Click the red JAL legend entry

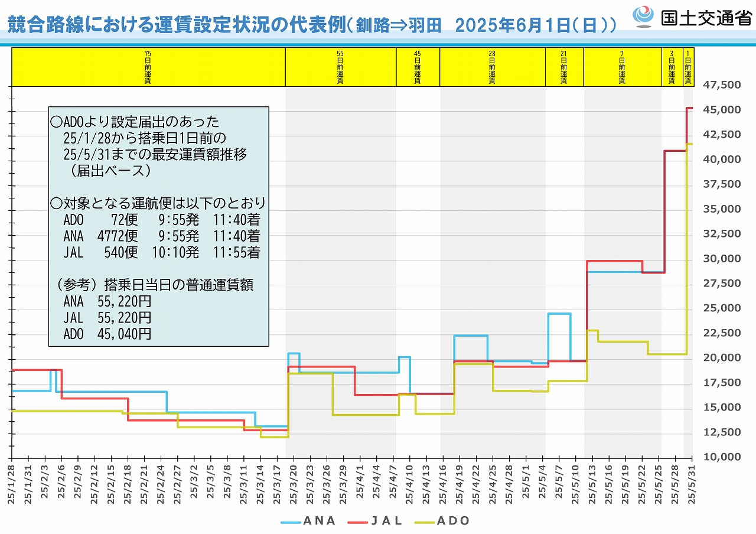[374, 521]
